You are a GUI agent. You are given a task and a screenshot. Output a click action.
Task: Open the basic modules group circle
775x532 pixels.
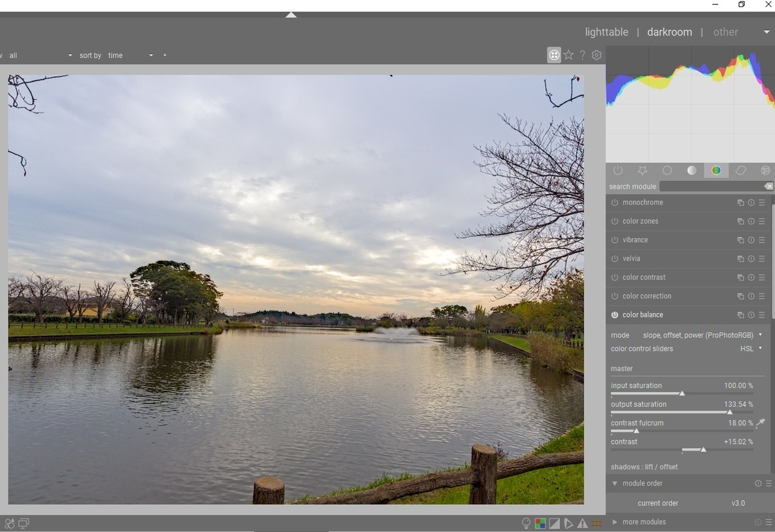(x=667, y=170)
